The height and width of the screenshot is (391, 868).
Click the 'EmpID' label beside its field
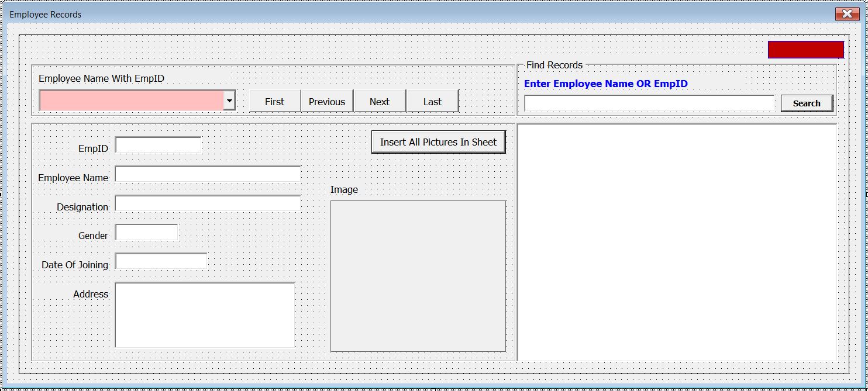pos(94,148)
